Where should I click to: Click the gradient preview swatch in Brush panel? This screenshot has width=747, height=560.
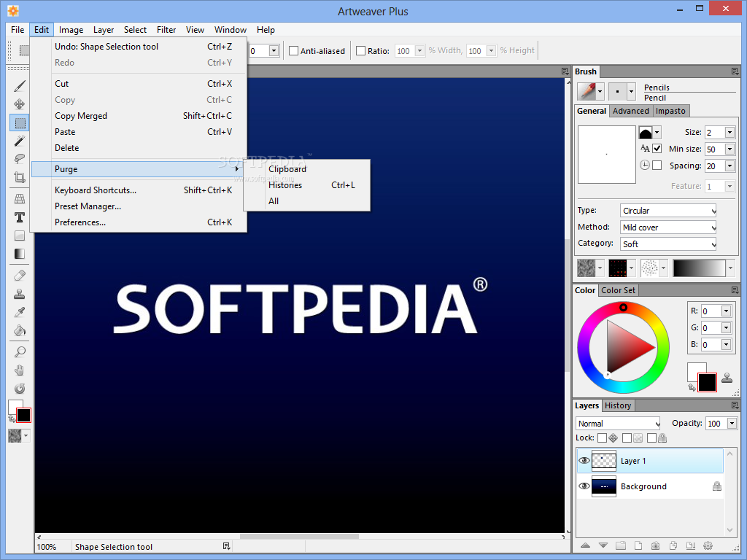coord(699,268)
